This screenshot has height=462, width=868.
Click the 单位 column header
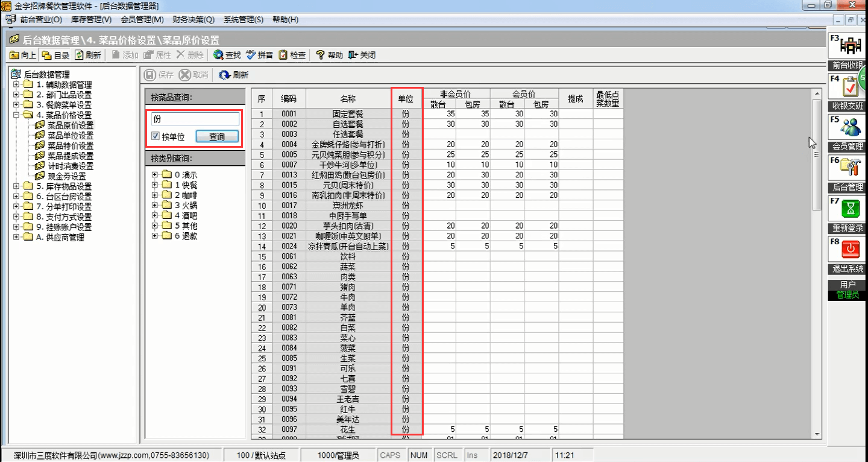point(406,99)
